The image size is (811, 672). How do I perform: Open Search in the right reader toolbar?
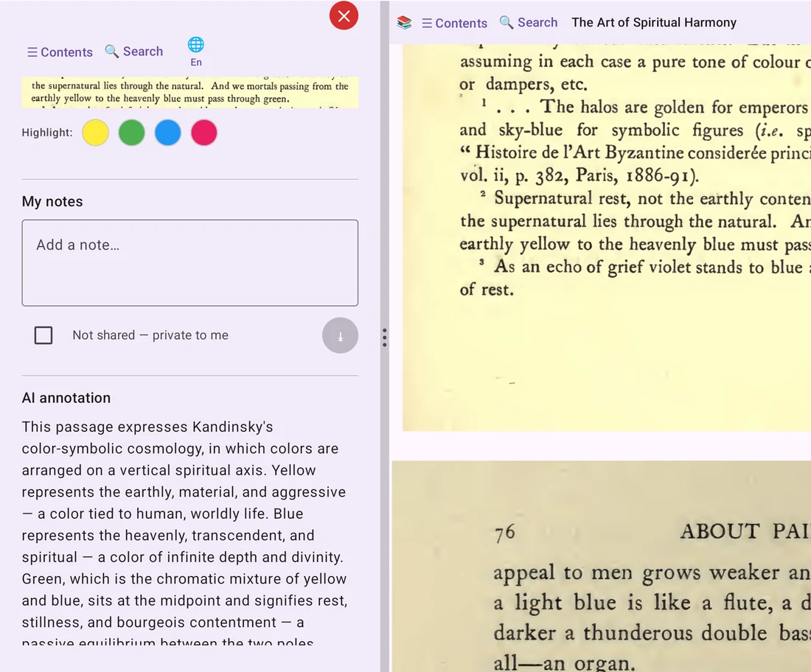(529, 23)
